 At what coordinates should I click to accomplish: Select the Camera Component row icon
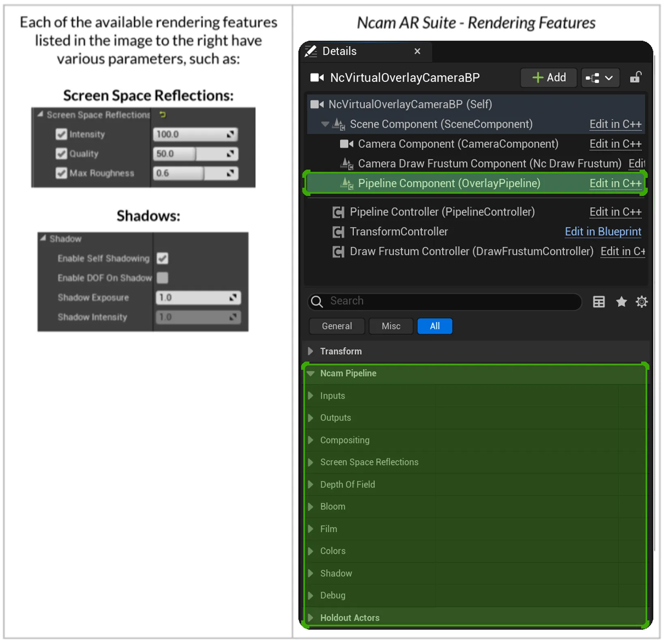coord(346,144)
